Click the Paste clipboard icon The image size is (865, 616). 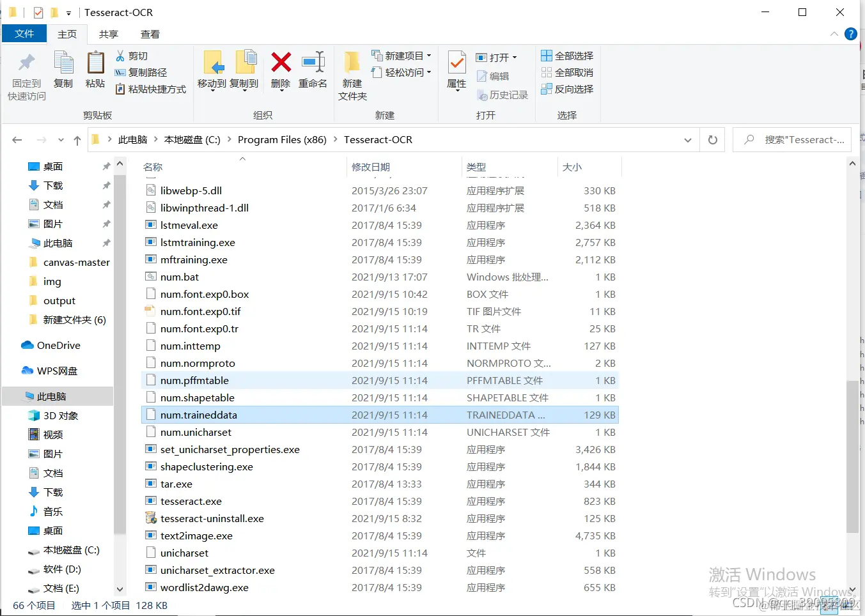[95, 63]
